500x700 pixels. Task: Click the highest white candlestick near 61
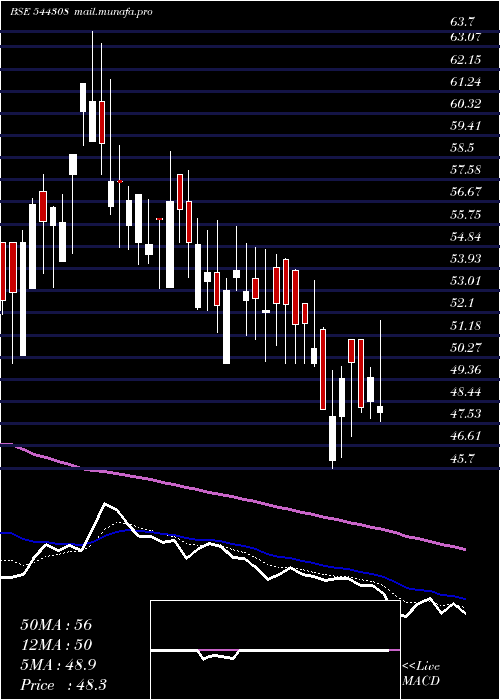pyautogui.click(x=83, y=97)
